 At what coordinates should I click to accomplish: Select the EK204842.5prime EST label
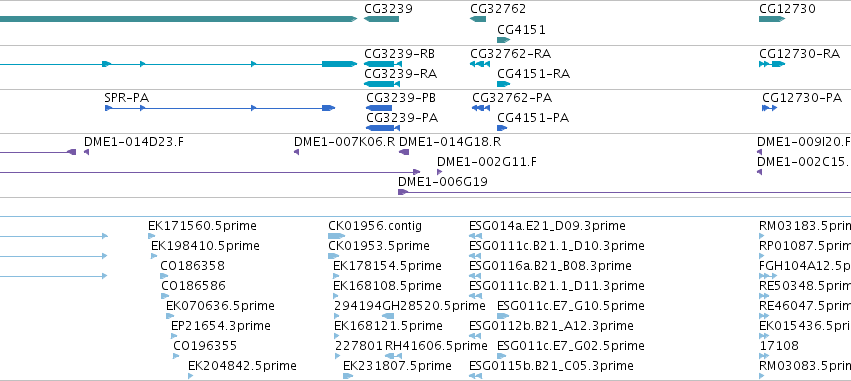[x=242, y=366]
